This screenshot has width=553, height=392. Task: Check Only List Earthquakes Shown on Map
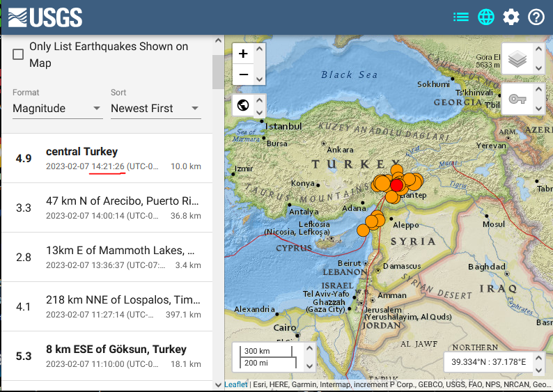[x=18, y=54]
